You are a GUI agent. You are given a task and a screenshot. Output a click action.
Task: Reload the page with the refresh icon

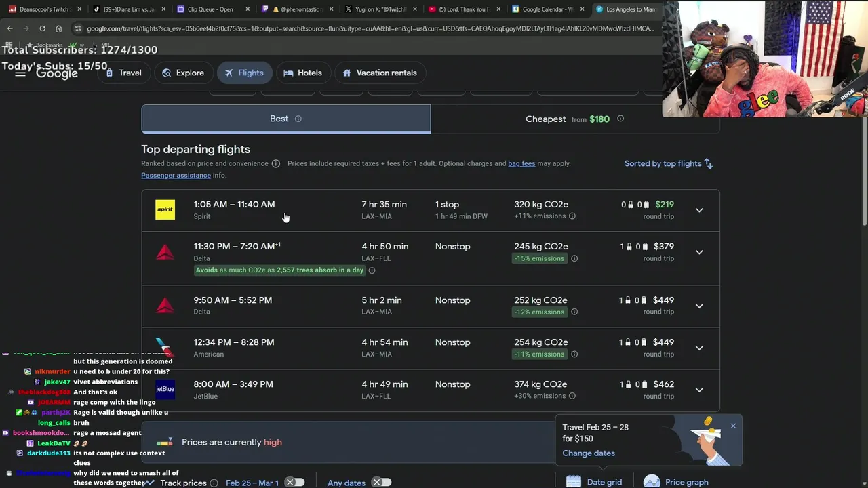click(x=42, y=28)
